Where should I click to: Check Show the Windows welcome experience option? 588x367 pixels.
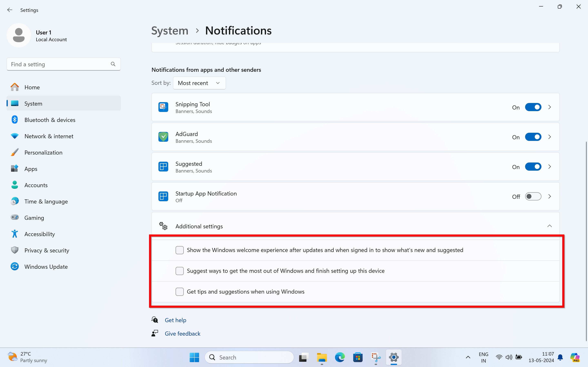point(179,250)
